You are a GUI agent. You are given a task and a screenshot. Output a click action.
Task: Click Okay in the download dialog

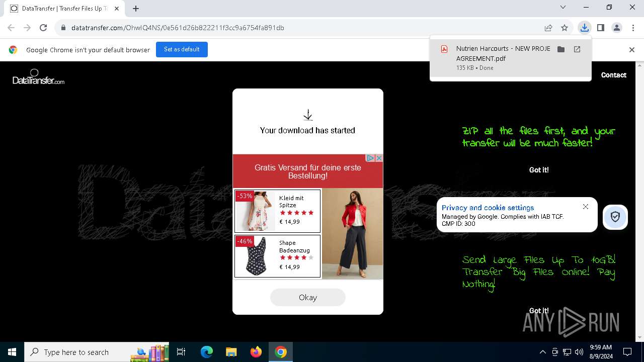(308, 297)
